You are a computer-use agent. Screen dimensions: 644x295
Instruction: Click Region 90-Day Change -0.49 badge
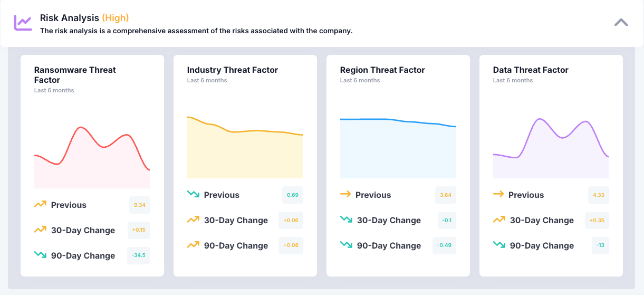pyautogui.click(x=445, y=245)
